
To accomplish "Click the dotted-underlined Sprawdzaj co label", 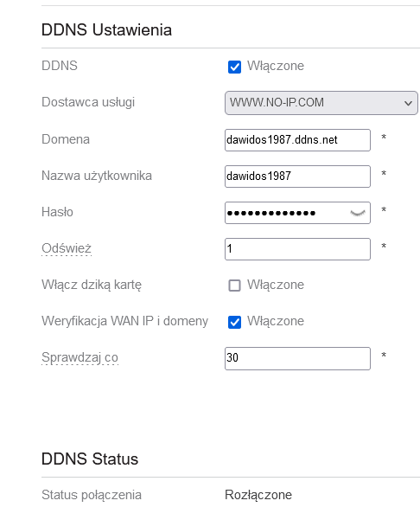I will (x=80, y=357).
